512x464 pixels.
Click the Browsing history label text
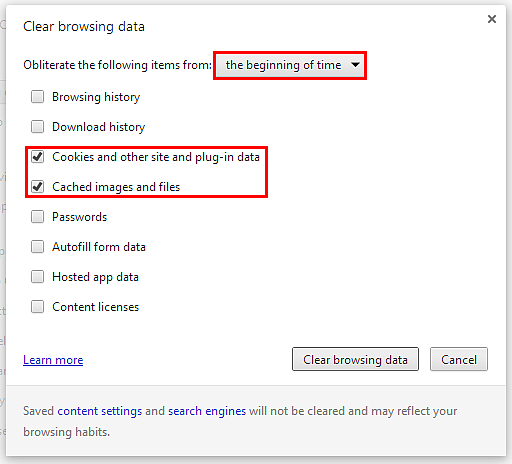coord(96,97)
